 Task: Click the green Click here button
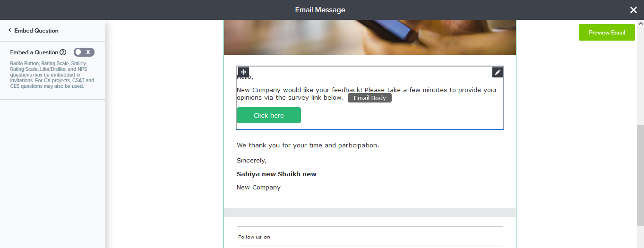pyautogui.click(x=268, y=115)
